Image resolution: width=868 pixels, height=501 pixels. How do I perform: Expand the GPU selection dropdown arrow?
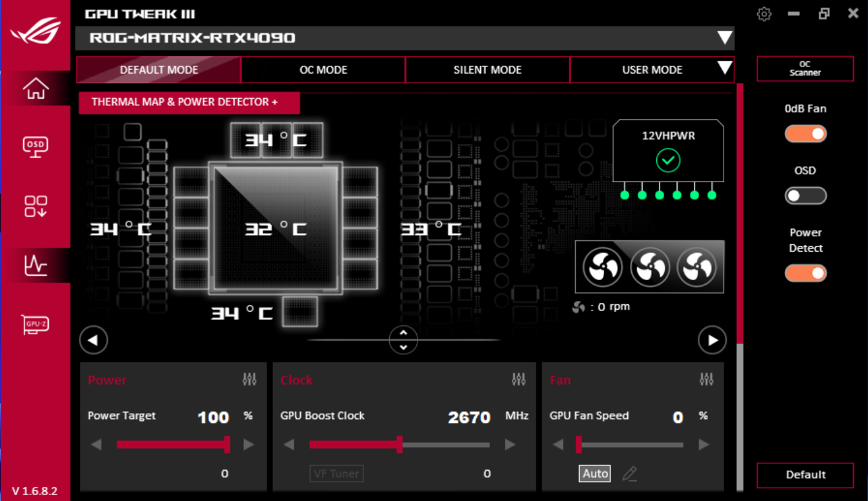(725, 38)
